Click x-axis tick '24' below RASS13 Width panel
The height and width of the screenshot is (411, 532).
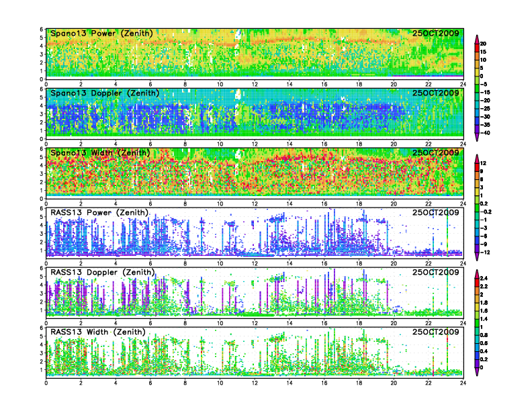(463, 383)
